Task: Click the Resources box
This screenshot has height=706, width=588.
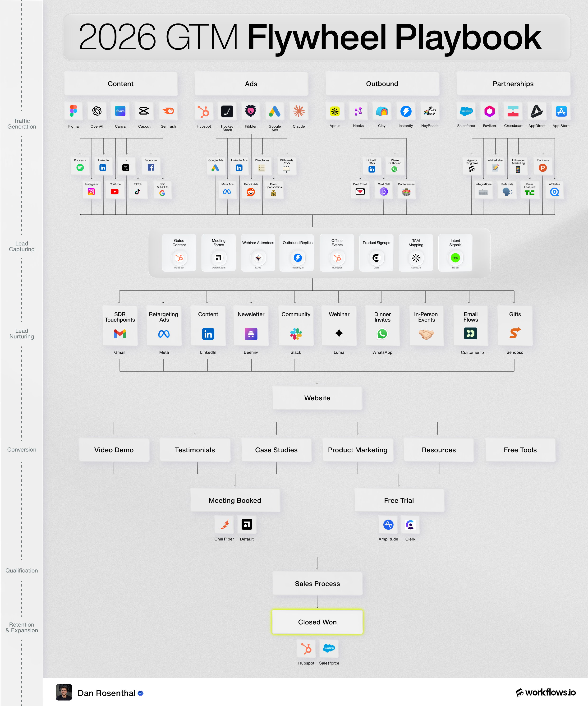Action: pos(439,450)
